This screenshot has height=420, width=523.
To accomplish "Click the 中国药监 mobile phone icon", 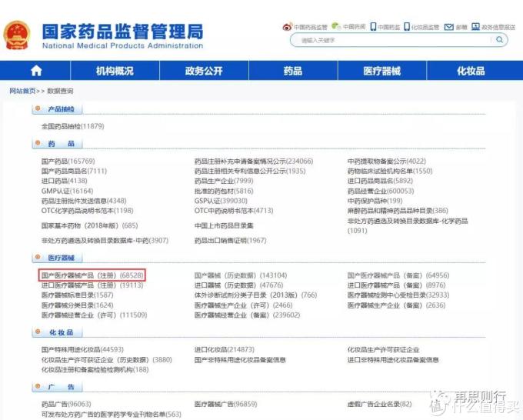I will pyautogui.click(x=373, y=27).
